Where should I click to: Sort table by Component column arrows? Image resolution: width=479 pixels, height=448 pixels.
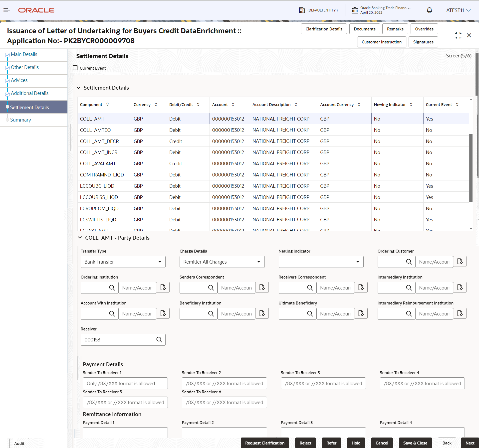(x=108, y=104)
